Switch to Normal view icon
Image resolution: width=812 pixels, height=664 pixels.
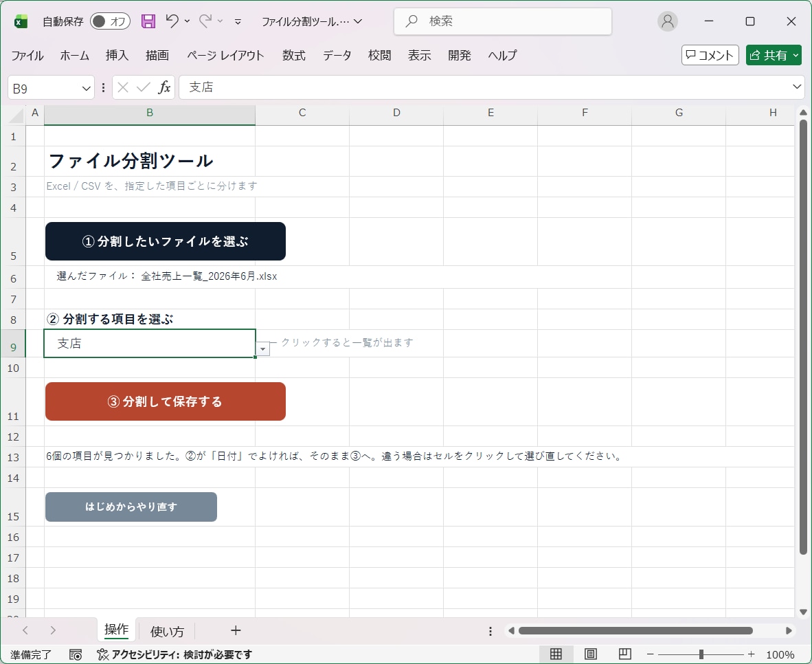click(x=556, y=654)
